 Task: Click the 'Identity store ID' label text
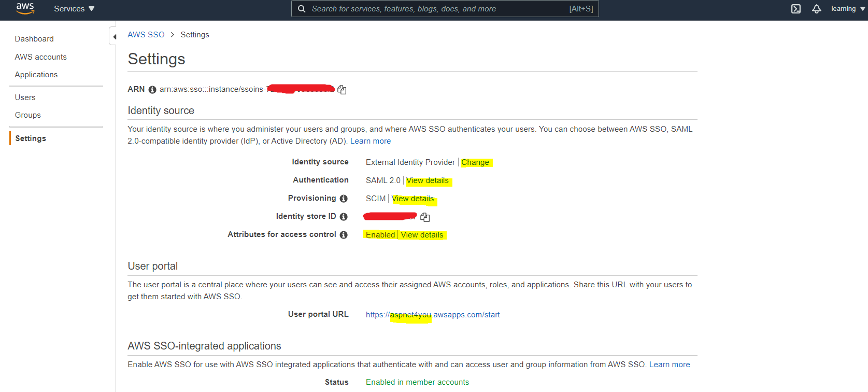click(x=306, y=216)
